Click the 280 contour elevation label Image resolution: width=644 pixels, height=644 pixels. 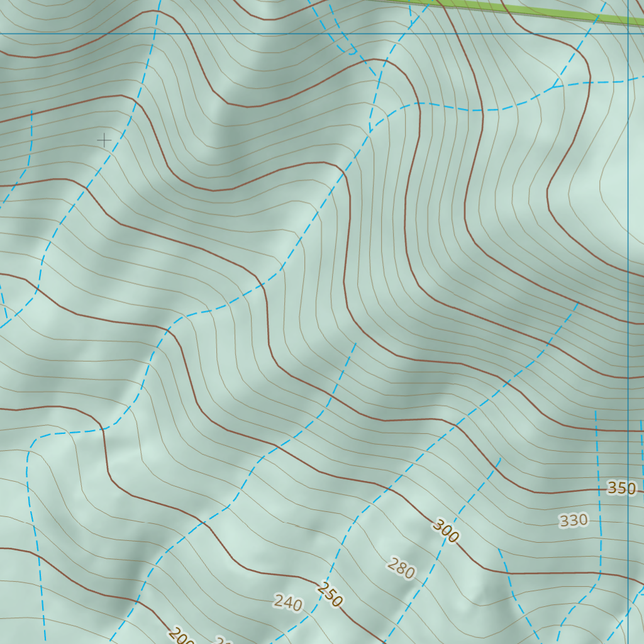pos(401,568)
